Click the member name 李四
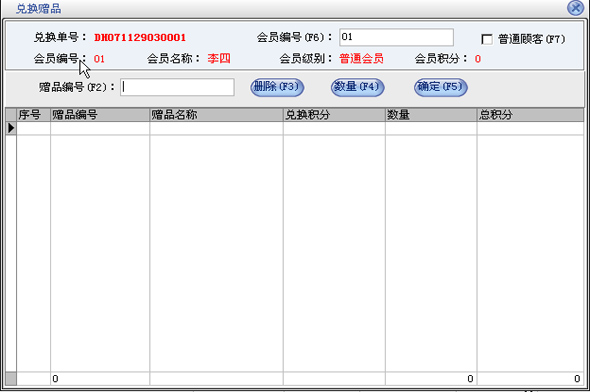 point(219,59)
